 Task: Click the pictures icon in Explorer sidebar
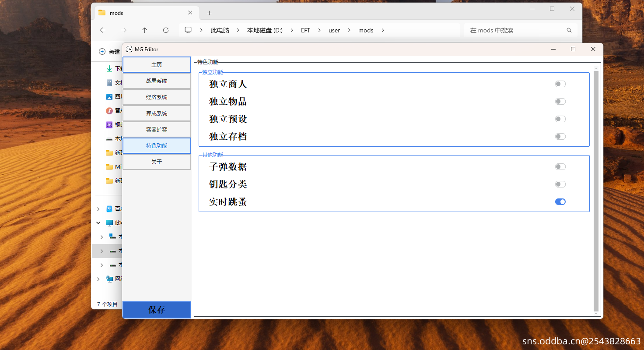click(109, 97)
